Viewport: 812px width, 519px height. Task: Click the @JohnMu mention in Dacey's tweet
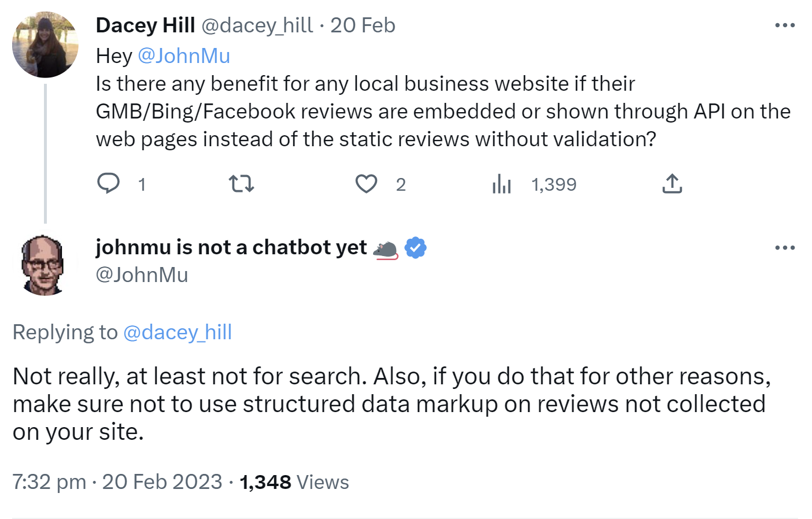click(184, 56)
